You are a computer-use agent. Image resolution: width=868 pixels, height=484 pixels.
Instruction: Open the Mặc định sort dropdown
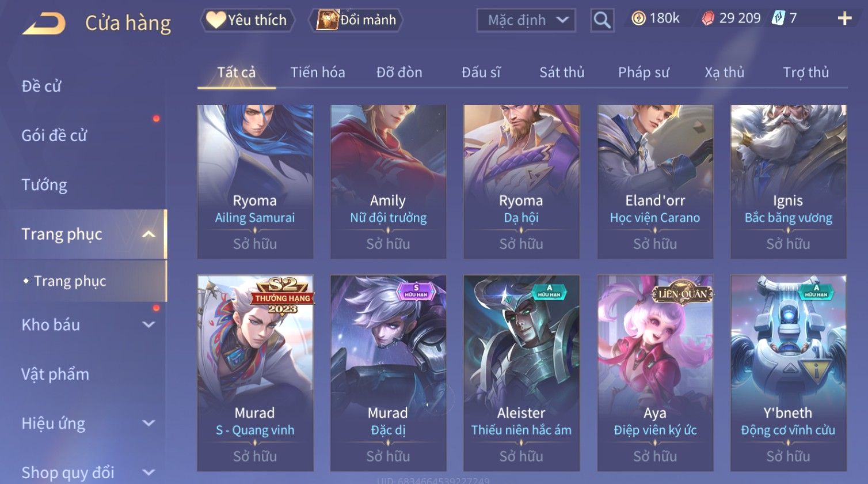point(526,20)
